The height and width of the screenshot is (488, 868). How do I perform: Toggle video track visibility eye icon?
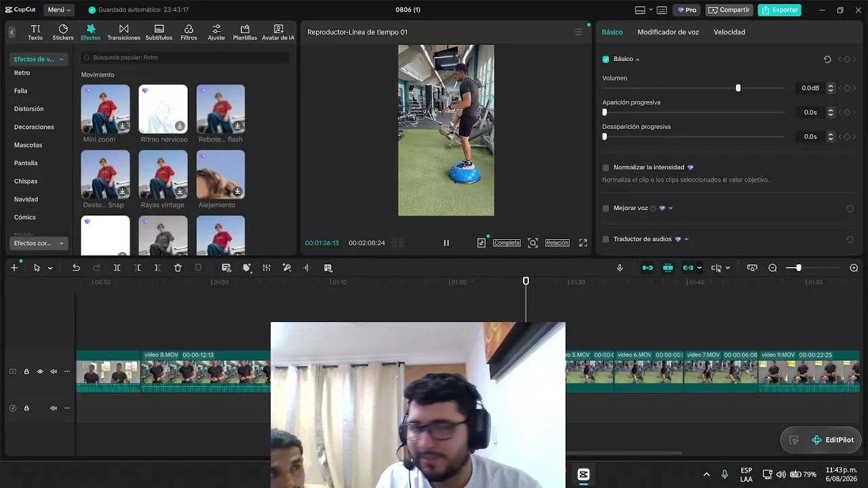[40, 371]
